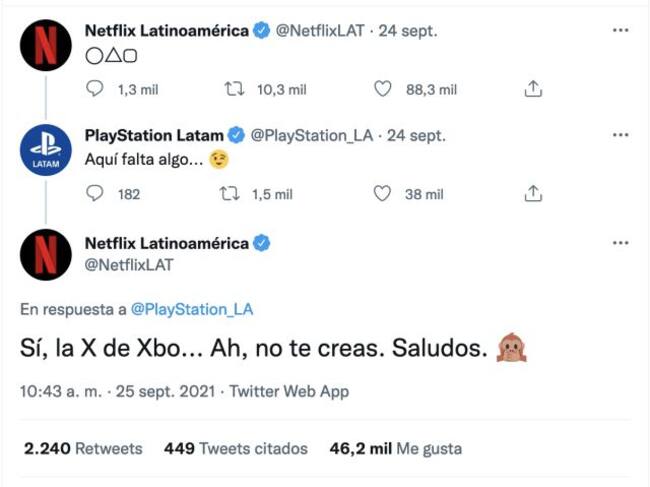Image resolution: width=650 pixels, height=487 pixels.
Task: Click the @PlayStation_LA mention link
Action: tap(191, 309)
